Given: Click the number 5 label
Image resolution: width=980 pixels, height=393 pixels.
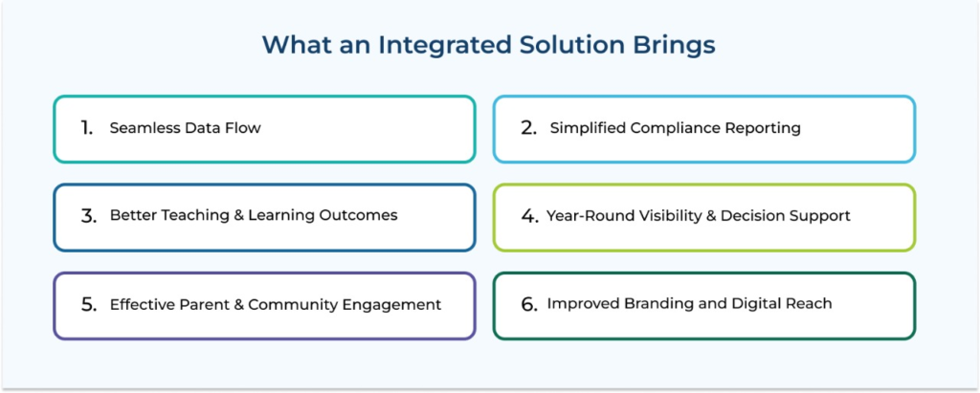Looking at the screenshot, I should tap(89, 305).
